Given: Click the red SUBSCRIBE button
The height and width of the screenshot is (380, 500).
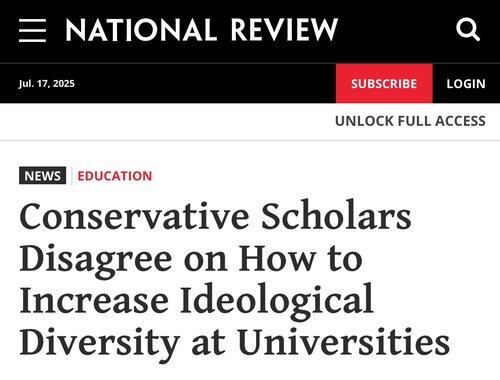Looking at the screenshot, I should pyautogui.click(x=384, y=83).
